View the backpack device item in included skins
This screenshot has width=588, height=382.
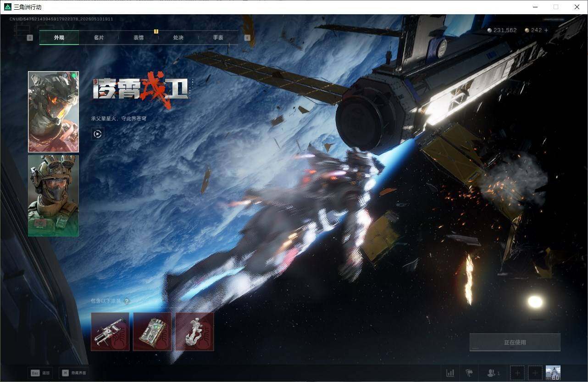coord(152,331)
